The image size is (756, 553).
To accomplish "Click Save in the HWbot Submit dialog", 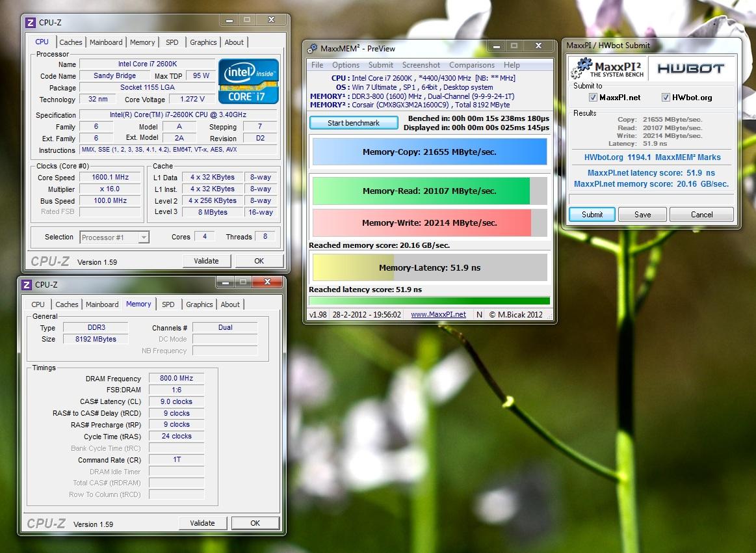I will [x=642, y=215].
